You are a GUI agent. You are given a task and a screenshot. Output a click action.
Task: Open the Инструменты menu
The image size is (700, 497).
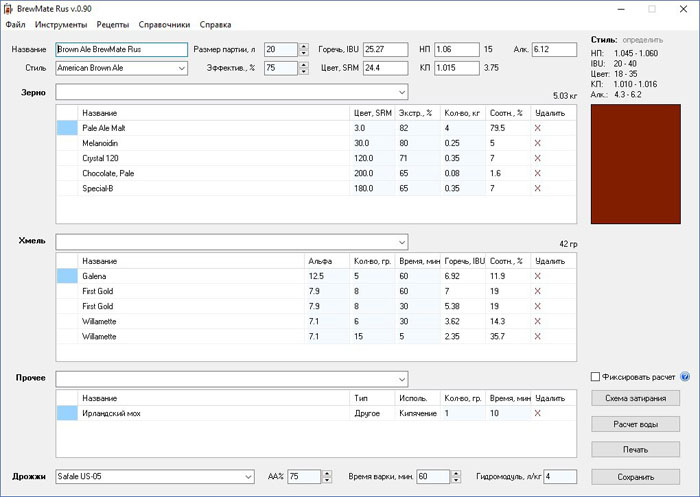click(x=61, y=25)
